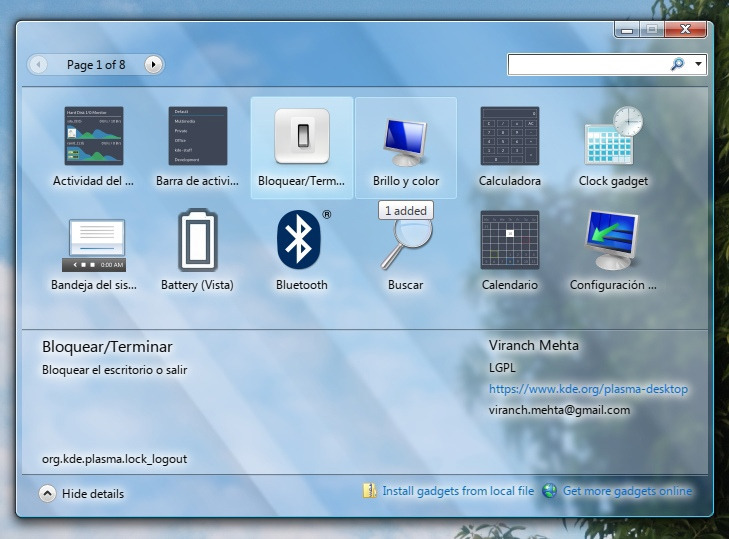Select the Battery (Vista) gadget
This screenshot has width=729, height=539.
[197, 241]
